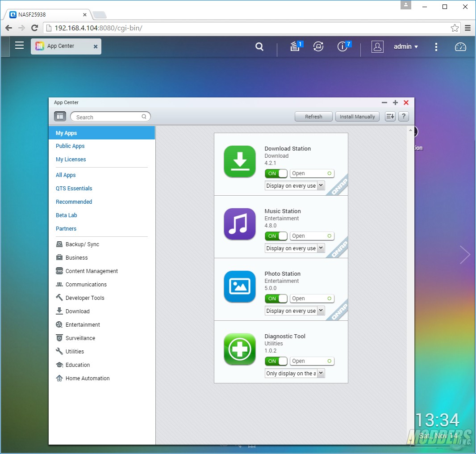Select My Apps in sidebar
Image resolution: width=476 pixels, height=454 pixels.
102,133
